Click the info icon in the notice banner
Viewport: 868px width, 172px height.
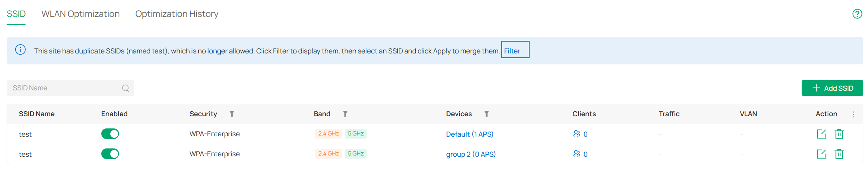click(x=20, y=50)
